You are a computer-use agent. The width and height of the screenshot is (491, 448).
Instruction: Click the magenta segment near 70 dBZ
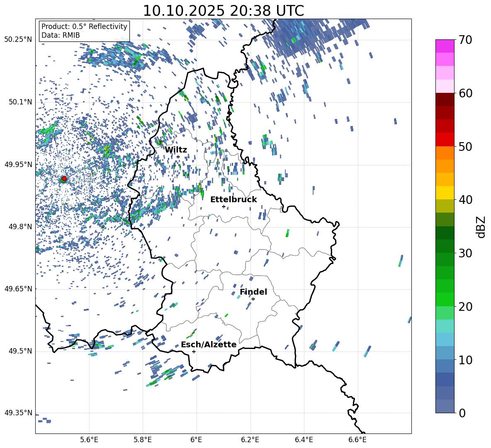point(445,46)
